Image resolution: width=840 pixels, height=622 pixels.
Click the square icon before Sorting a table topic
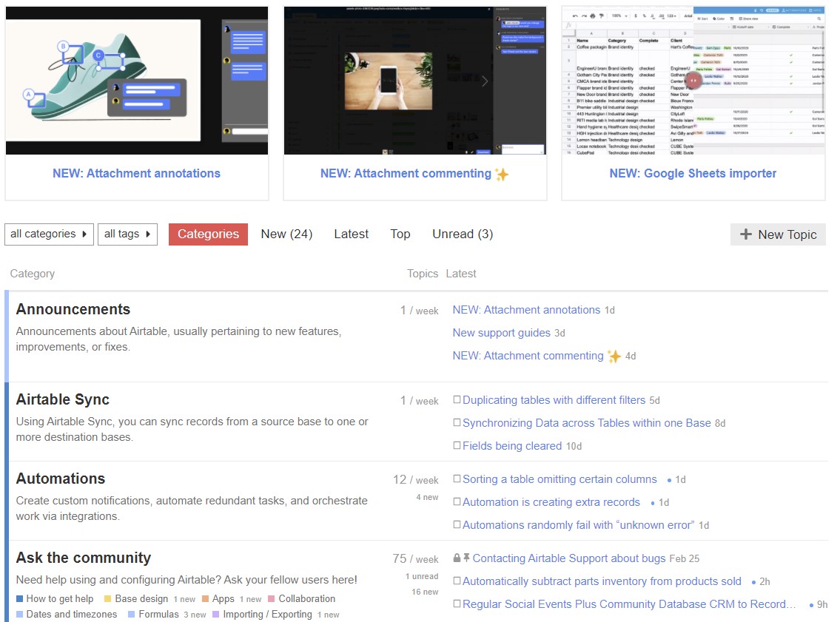pyautogui.click(x=457, y=479)
